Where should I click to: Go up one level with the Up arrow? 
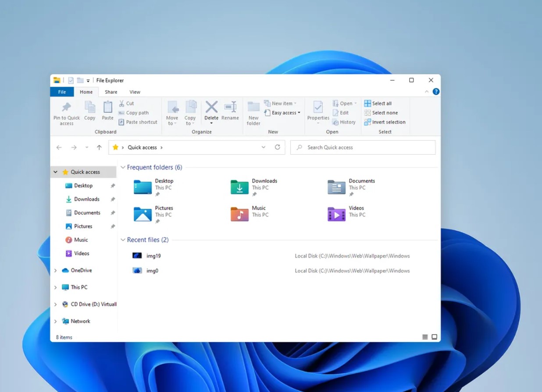99,148
